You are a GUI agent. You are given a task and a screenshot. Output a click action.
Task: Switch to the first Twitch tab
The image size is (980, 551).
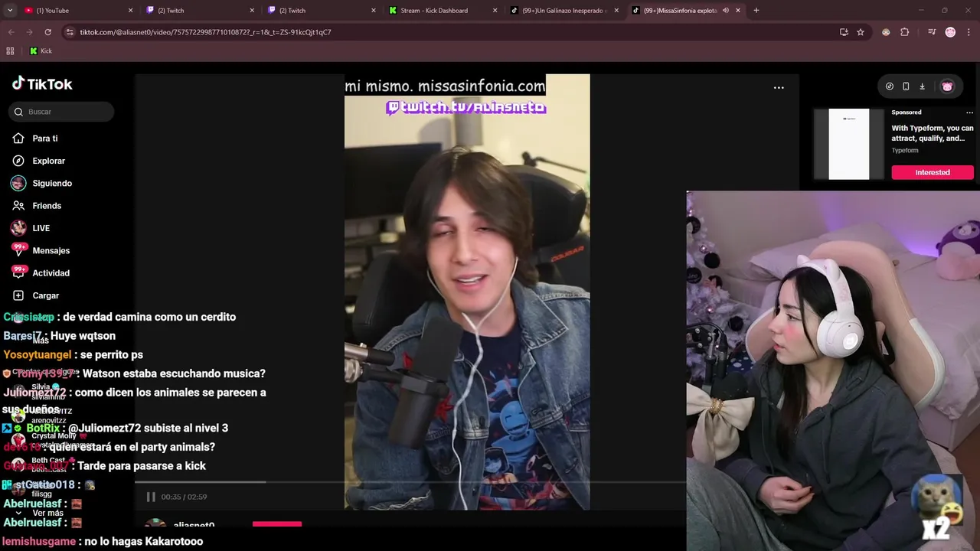[198, 11]
